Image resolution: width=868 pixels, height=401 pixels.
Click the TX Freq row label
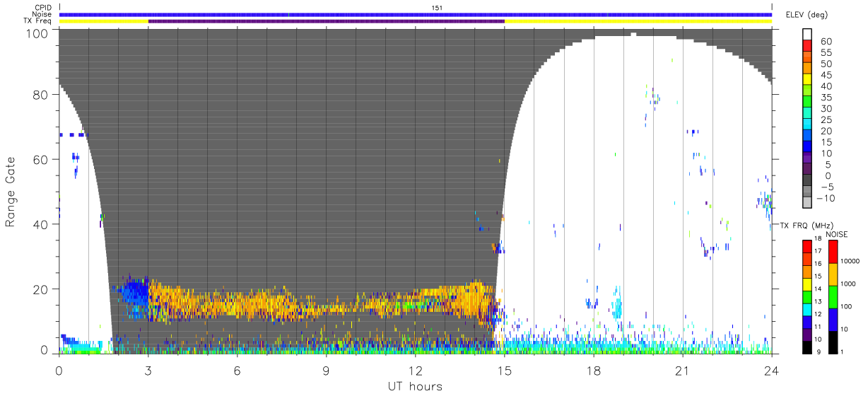pos(39,21)
